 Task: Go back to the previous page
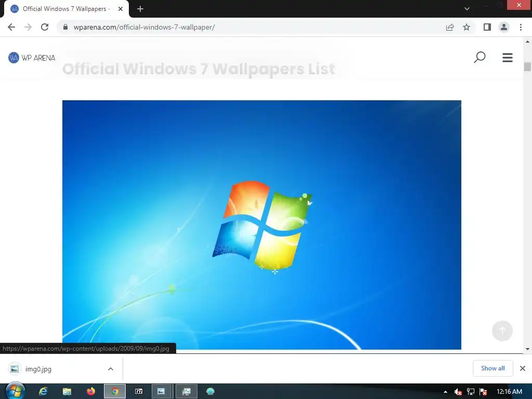(11, 27)
